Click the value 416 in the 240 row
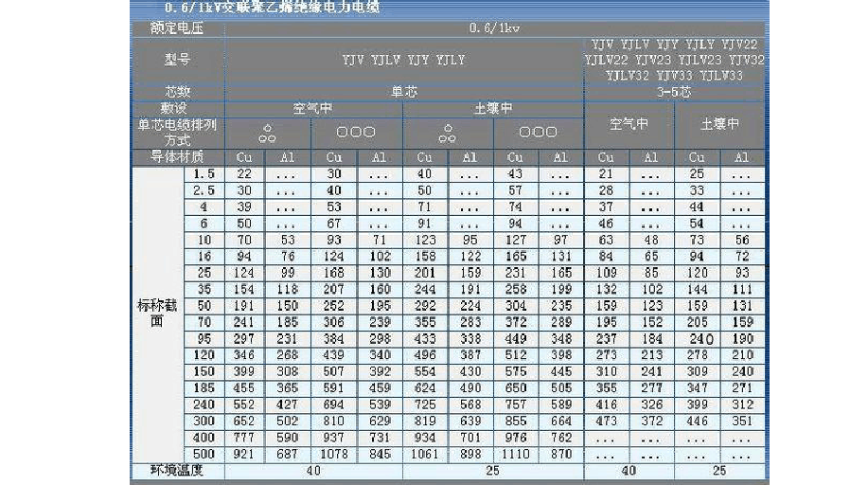This screenshot has height=485, width=868. point(606,404)
